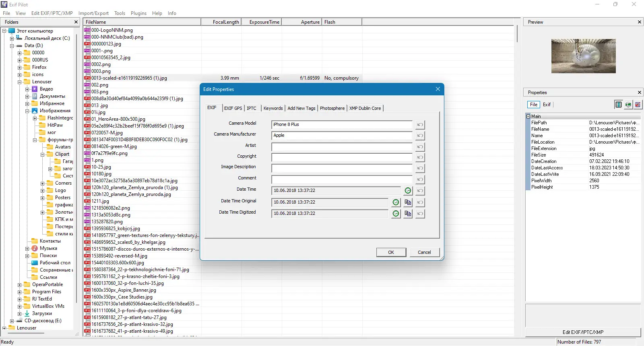Open the Edit EXIF/IPTC/XMP menu

52,13
